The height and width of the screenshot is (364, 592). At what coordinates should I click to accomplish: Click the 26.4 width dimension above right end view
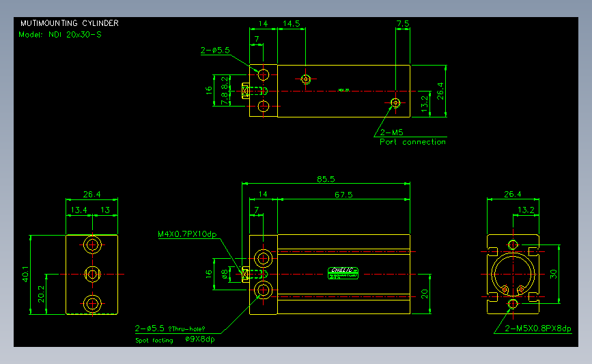512,194
